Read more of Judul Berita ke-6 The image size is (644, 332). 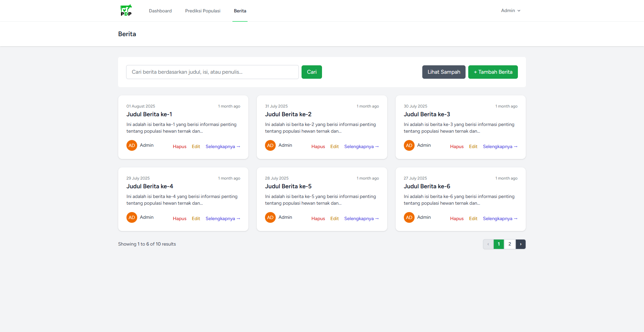(x=500, y=218)
